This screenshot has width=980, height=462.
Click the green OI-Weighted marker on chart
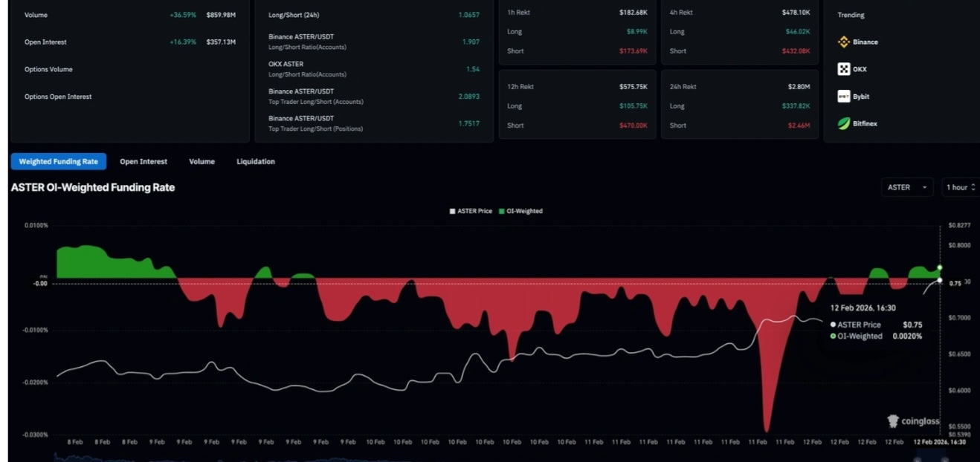click(940, 267)
